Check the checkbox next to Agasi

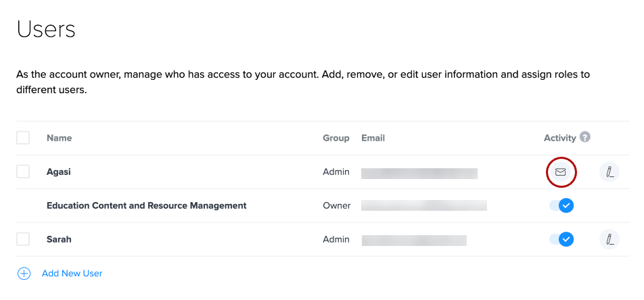[x=23, y=172]
